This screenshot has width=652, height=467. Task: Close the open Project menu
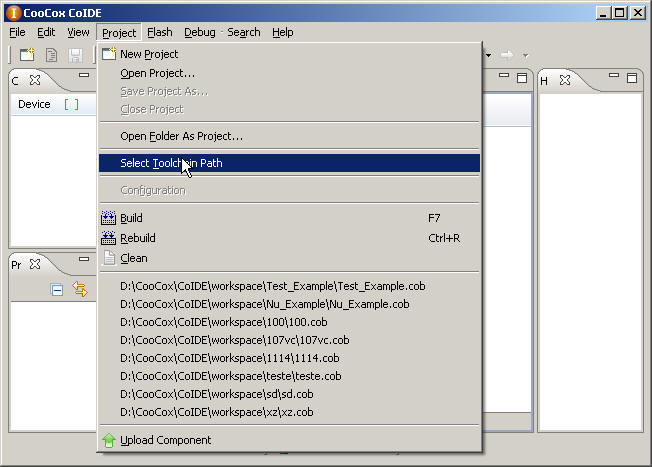click(x=119, y=33)
